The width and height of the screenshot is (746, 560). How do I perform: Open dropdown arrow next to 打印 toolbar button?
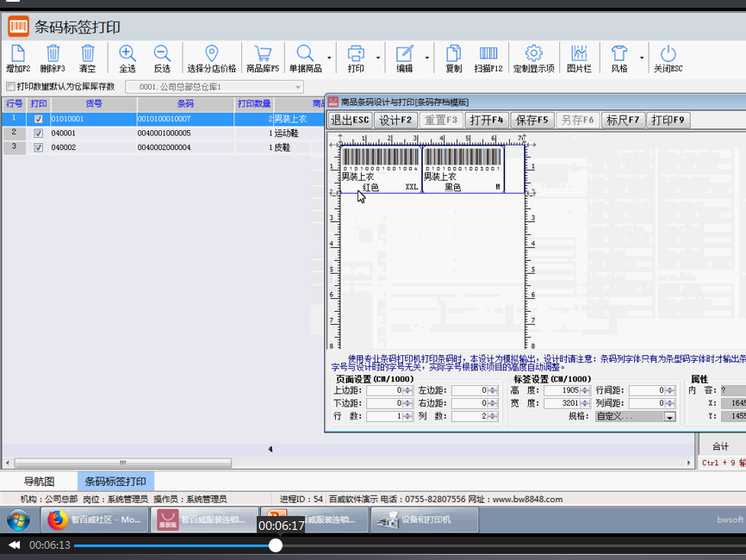[x=377, y=59]
